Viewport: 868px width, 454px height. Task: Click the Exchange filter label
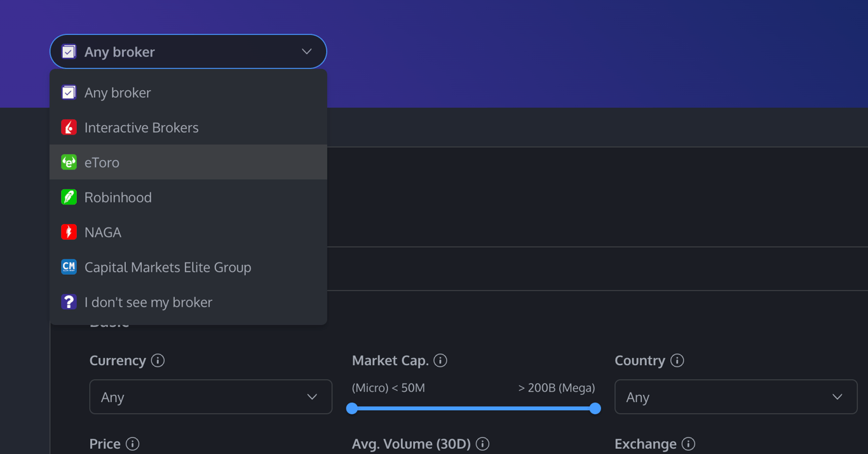(646, 444)
